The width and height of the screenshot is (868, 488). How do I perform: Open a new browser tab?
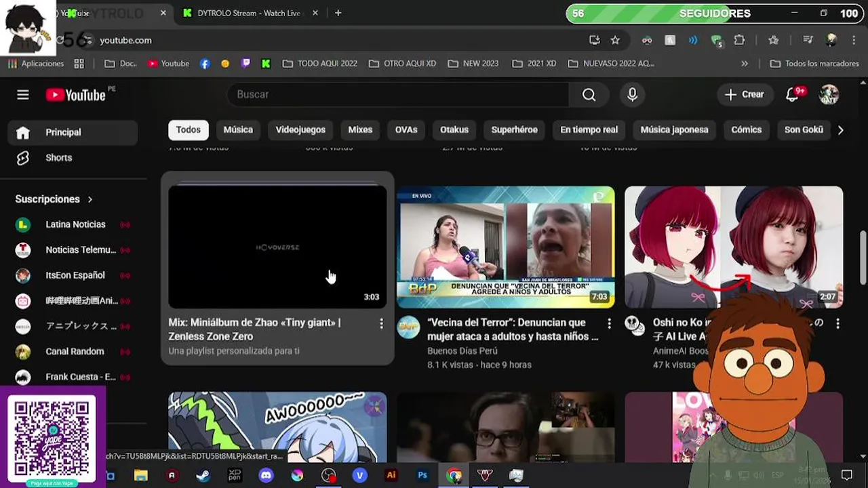338,13
